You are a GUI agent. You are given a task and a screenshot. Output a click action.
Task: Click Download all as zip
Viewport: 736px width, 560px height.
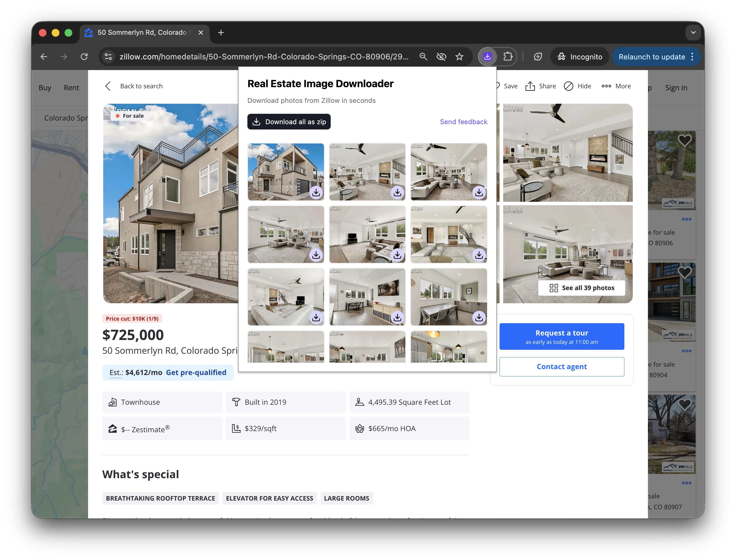(x=289, y=121)
